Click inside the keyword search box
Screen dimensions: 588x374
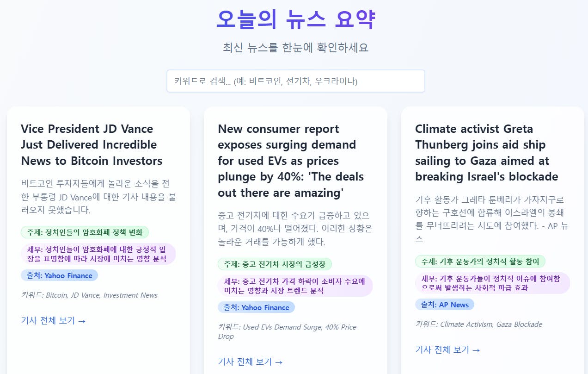pyautogui.click(x=295, y=81)
